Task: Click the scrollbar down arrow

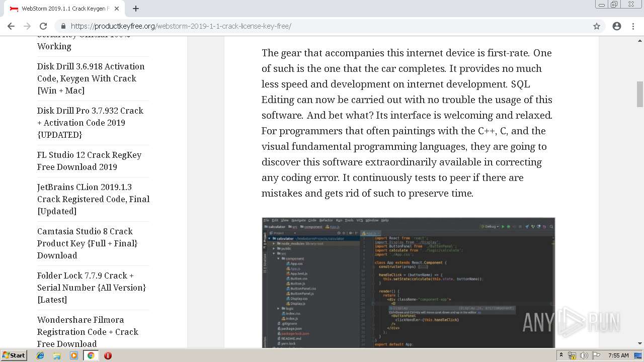Action: tap(640, 344)
